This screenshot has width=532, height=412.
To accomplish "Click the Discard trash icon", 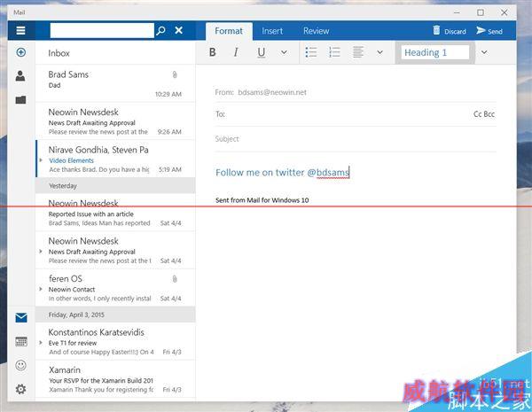I will (436, 30).
